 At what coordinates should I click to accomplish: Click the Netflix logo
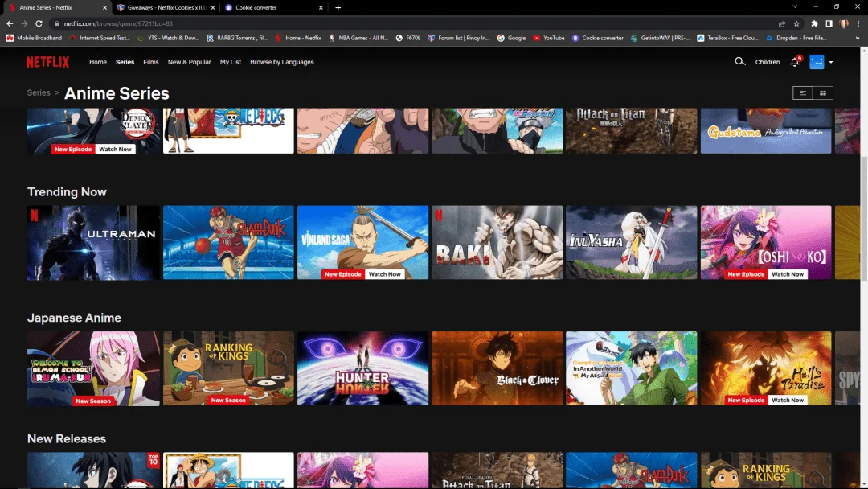pos(48,62)
